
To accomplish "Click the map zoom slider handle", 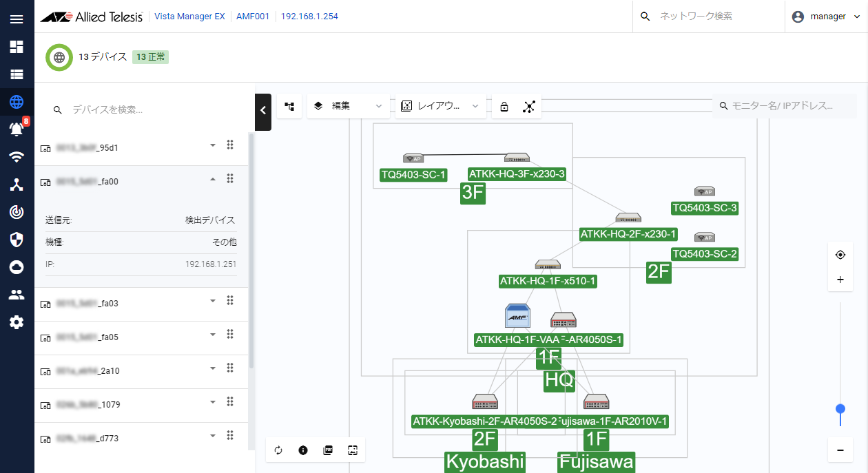I will [840, 409].
